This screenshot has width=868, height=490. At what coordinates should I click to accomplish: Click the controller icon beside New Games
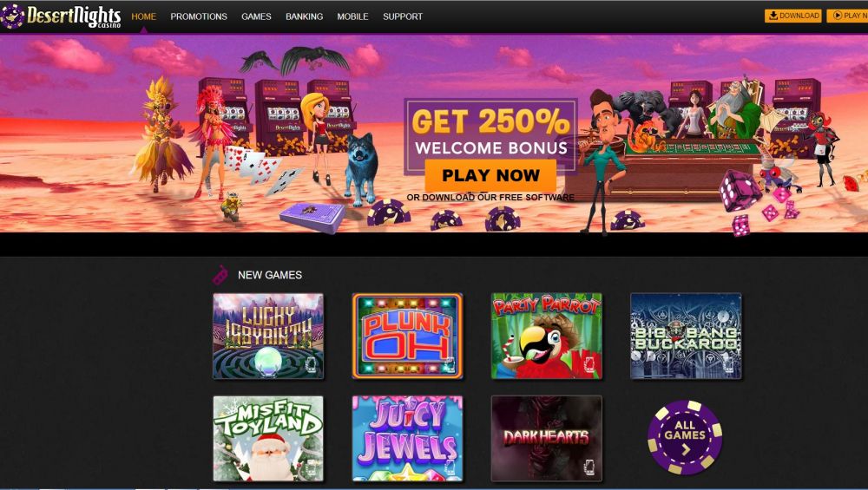(220, 274)
